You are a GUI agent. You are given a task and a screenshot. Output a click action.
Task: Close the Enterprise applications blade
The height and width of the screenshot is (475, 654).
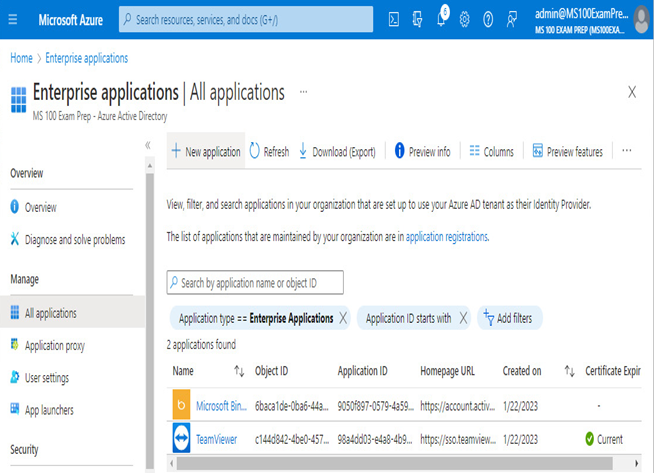point(632,92)
